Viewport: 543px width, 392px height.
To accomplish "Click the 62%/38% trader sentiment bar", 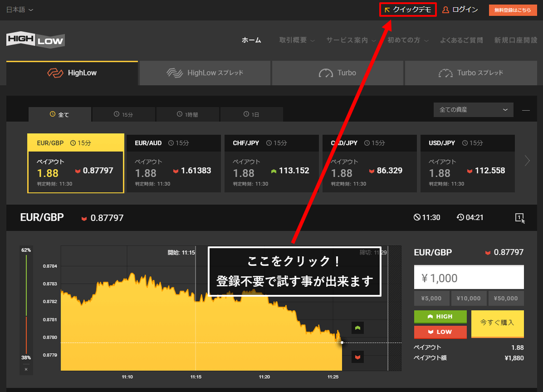I will click(27, 304).
